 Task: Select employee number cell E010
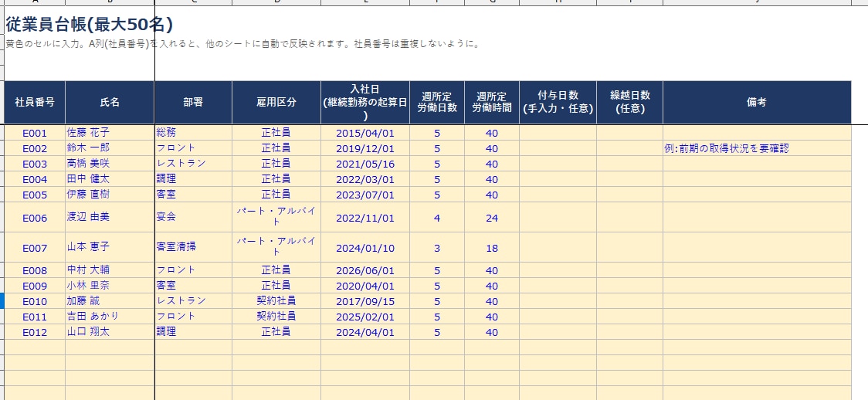point(35,301)
